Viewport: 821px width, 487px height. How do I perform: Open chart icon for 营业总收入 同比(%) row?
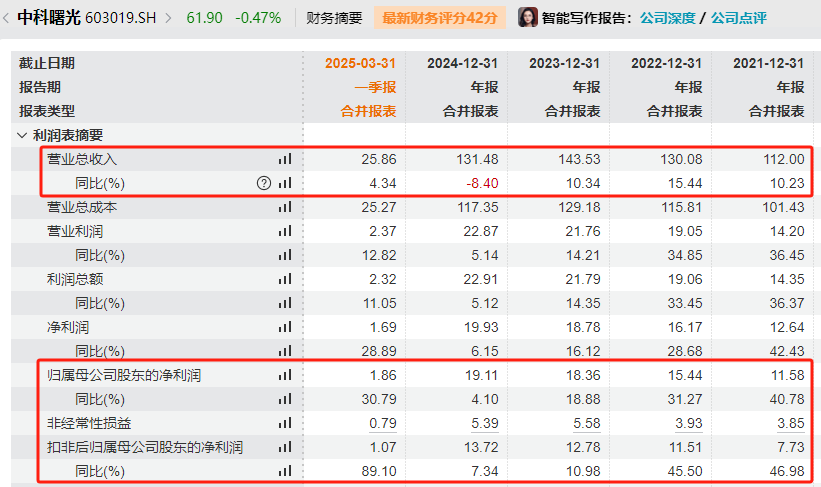point(285,183)
